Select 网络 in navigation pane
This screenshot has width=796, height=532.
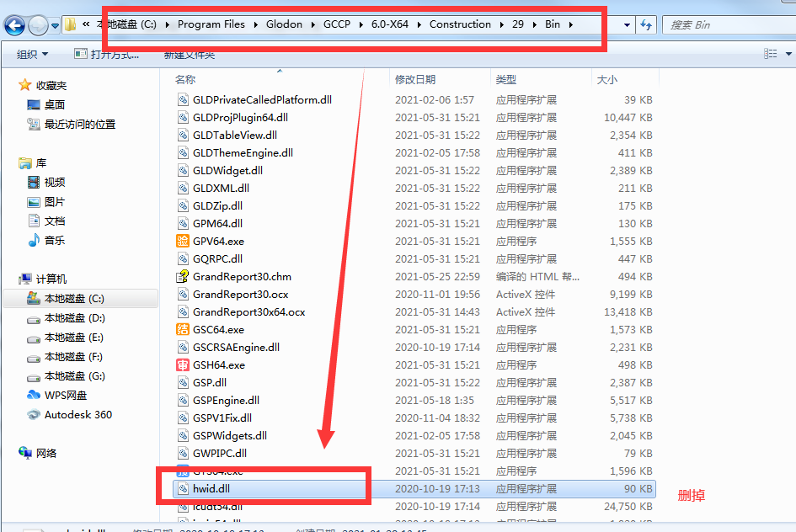point(38,453)
